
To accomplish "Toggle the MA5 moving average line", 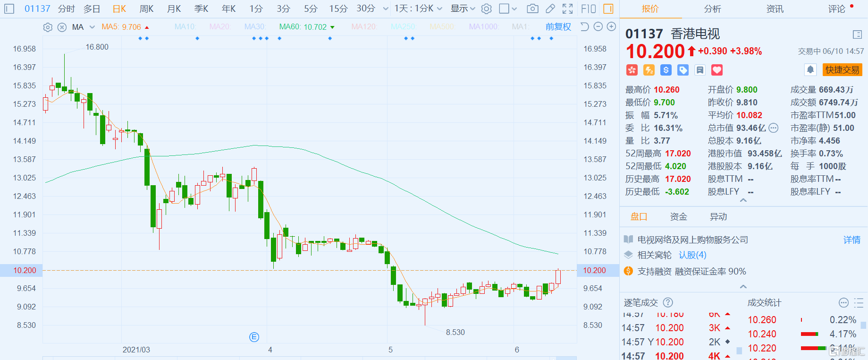I will pos(121,27).
